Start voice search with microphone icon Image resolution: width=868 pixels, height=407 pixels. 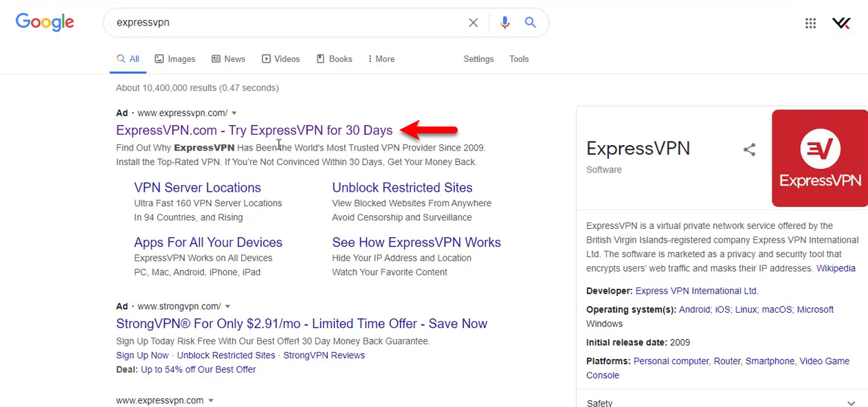(x=505, y=23)
